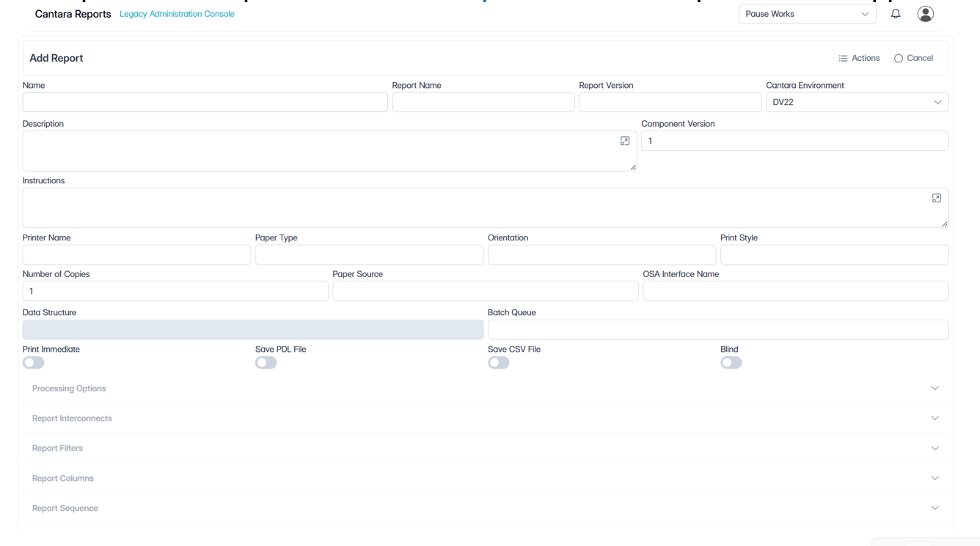Expand the Report Columns section
The width and height of the screenshot is (980, 546).
coord(486,479)
